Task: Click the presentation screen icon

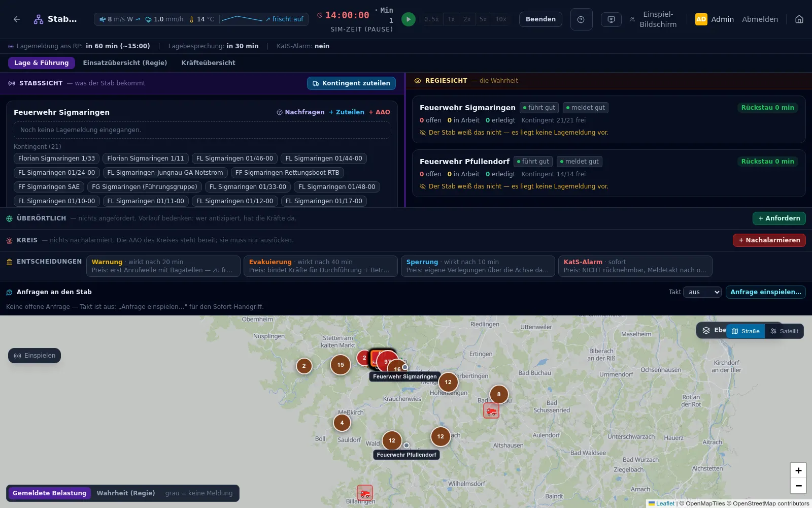Action: point(611,19)
